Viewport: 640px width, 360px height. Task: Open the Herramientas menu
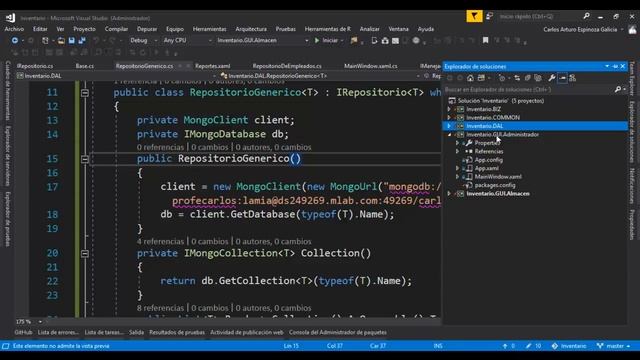(x=209, y=29)
